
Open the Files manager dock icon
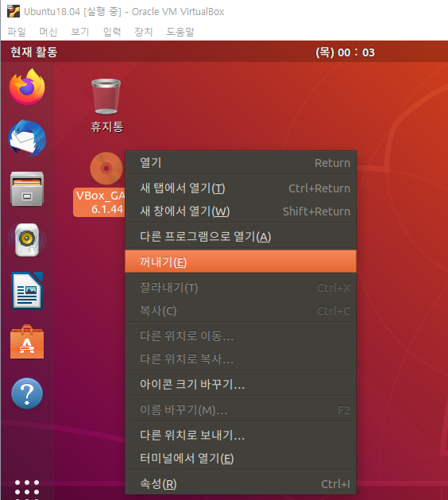tap(27, 188)
